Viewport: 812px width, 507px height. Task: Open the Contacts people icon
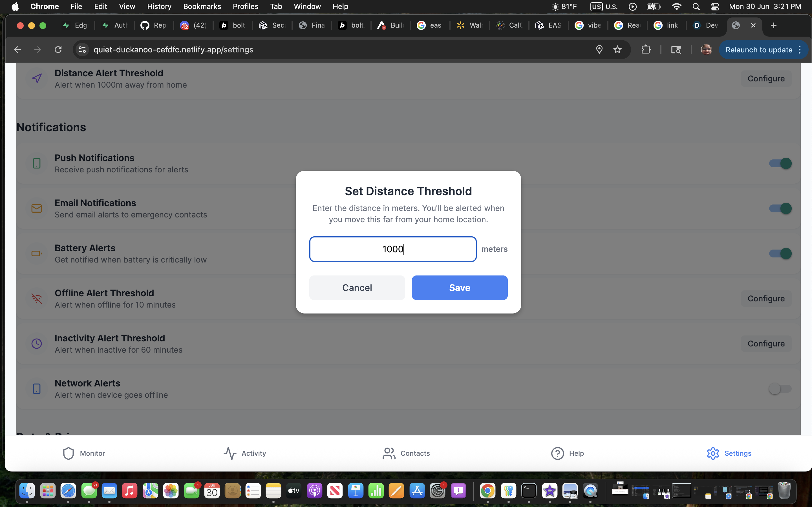click(389, 453)
